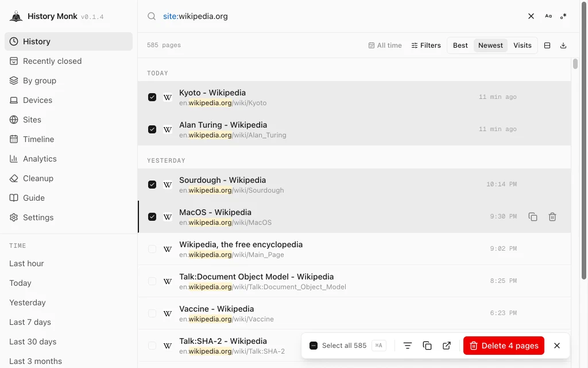Expand the Filters options
This screenshot has height=368, width=588.
[x=426, y=45]
